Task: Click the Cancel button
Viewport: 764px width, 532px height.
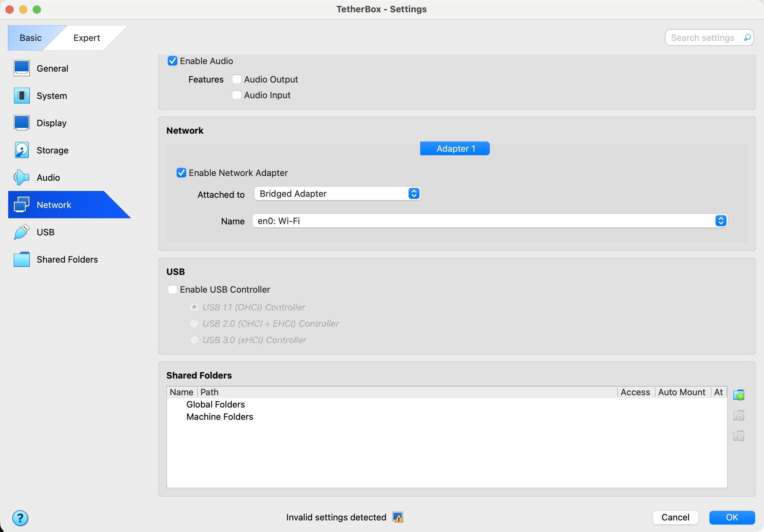Action: tap(675, 517)
